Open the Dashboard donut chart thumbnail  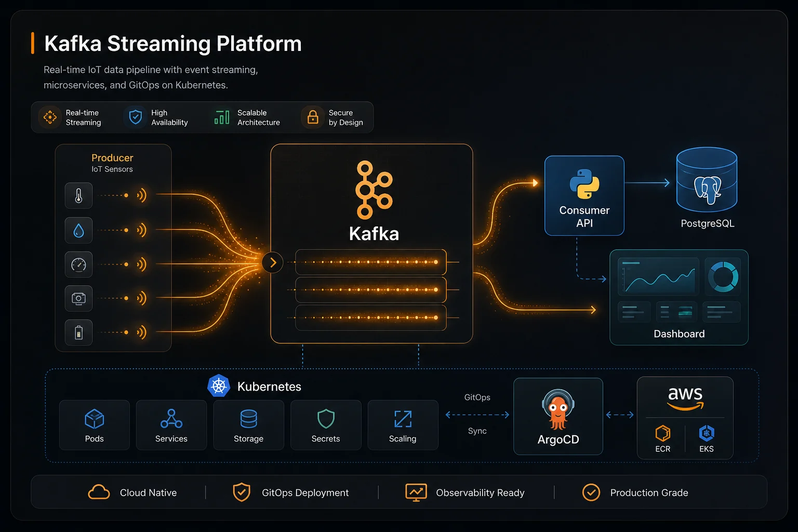(723, 277)
